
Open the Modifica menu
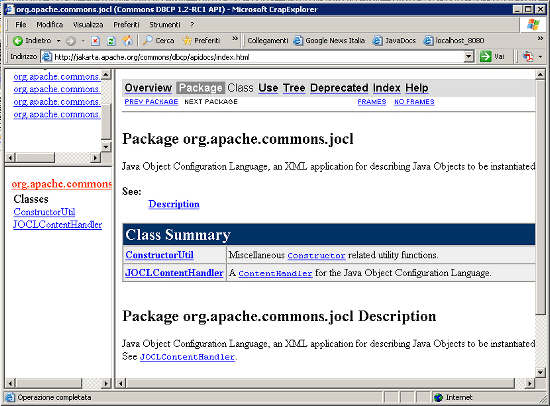(50, 25)
